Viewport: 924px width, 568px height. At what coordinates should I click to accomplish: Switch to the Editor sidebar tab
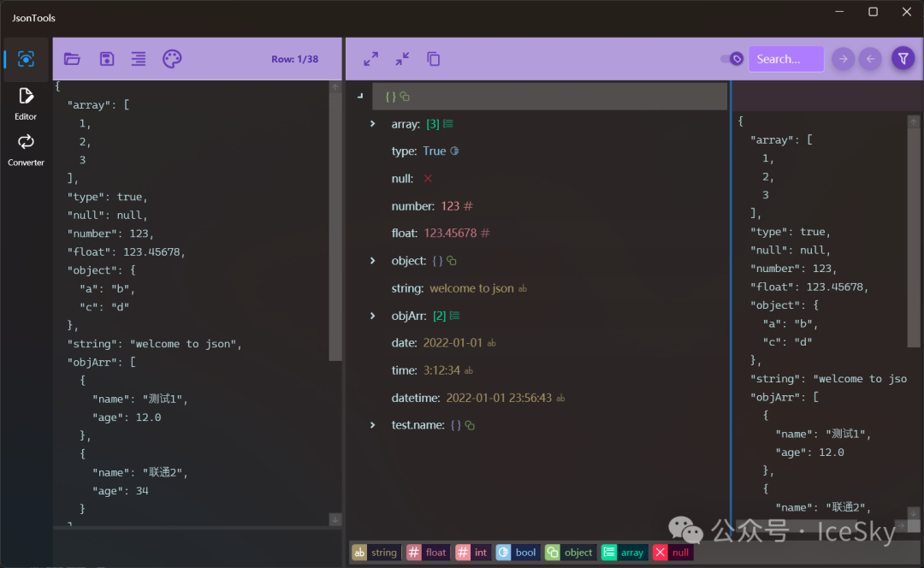[x=26, y=103]
